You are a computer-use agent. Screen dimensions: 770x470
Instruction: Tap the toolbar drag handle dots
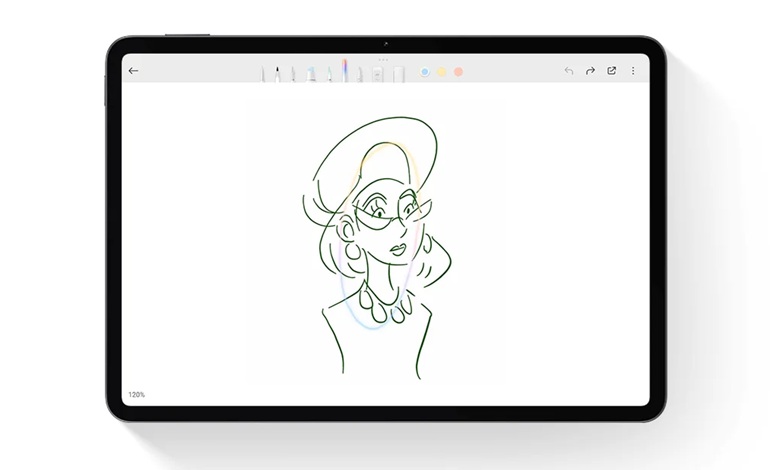[381, 60]
